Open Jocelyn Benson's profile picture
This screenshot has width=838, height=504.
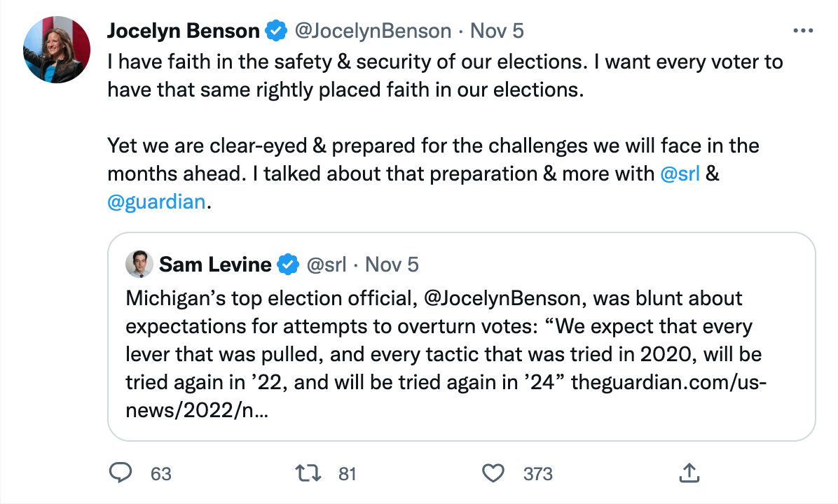pyautogui.click(x=57, y=48)
